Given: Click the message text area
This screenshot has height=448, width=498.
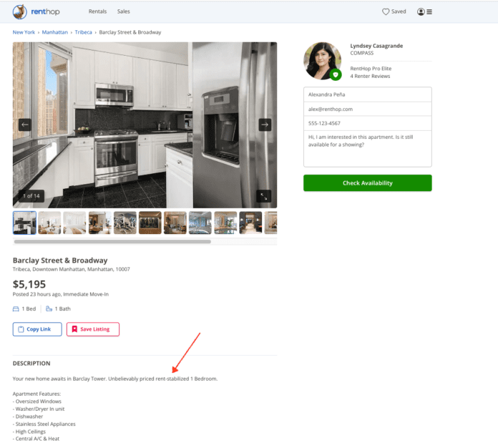Looking at the screenshot, I should click(367, 147).
